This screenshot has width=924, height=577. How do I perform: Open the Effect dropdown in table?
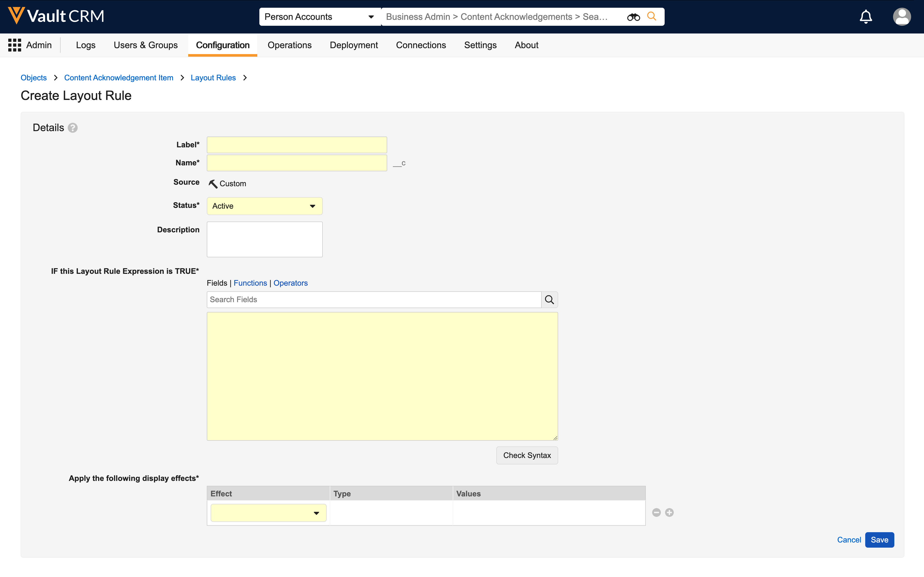pyautogui.click(x=268, y=513)
